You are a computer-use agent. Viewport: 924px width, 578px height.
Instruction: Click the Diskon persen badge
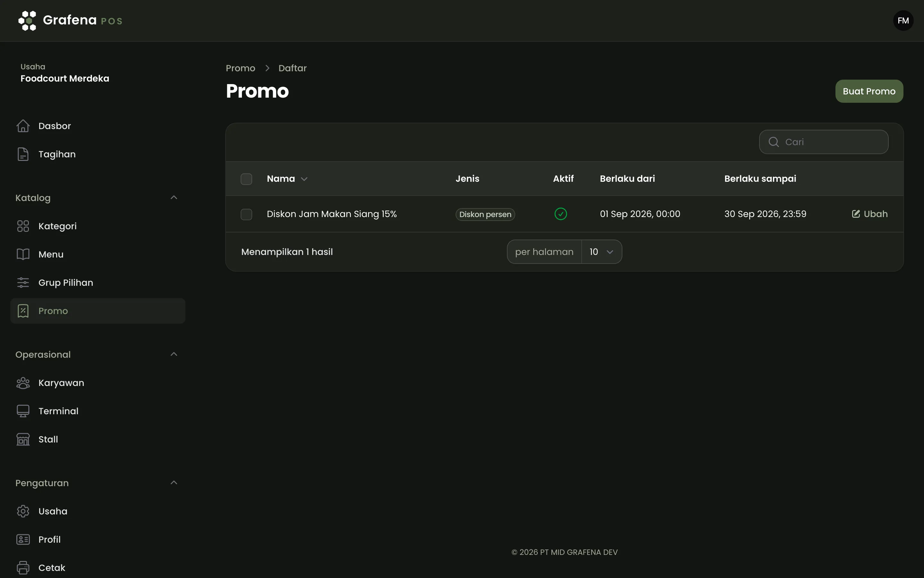tap(485, 215)
